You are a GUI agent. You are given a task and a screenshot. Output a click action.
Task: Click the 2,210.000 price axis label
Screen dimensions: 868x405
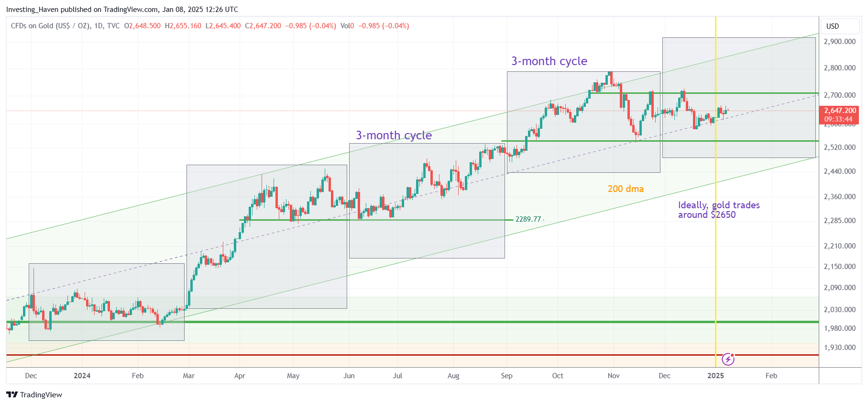[x=839, y=246]
